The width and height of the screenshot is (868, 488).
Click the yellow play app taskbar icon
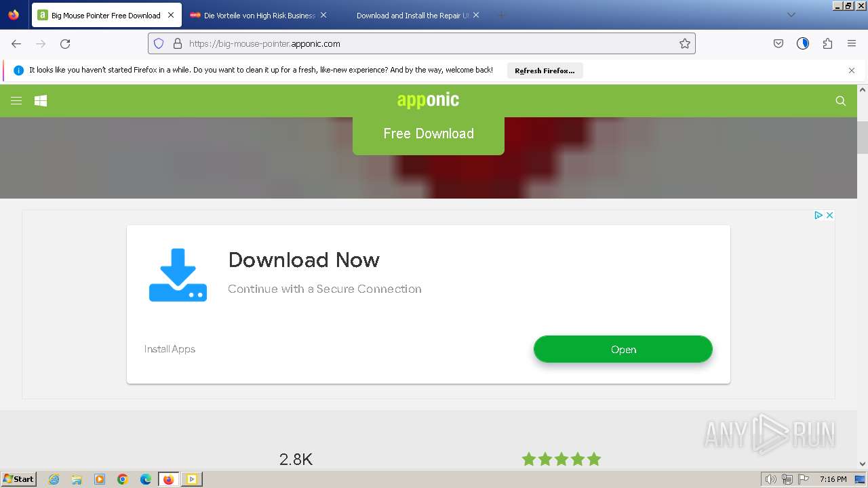192,479
